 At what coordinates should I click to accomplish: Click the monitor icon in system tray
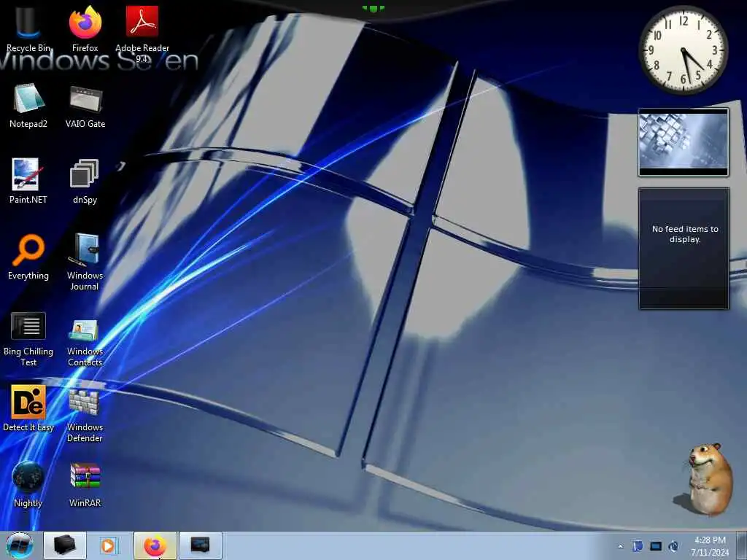656,545
